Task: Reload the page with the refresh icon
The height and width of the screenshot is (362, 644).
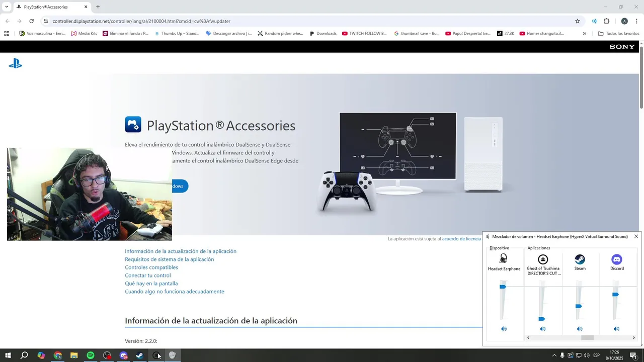Action: pyautogui.click(x=31, y=21)
